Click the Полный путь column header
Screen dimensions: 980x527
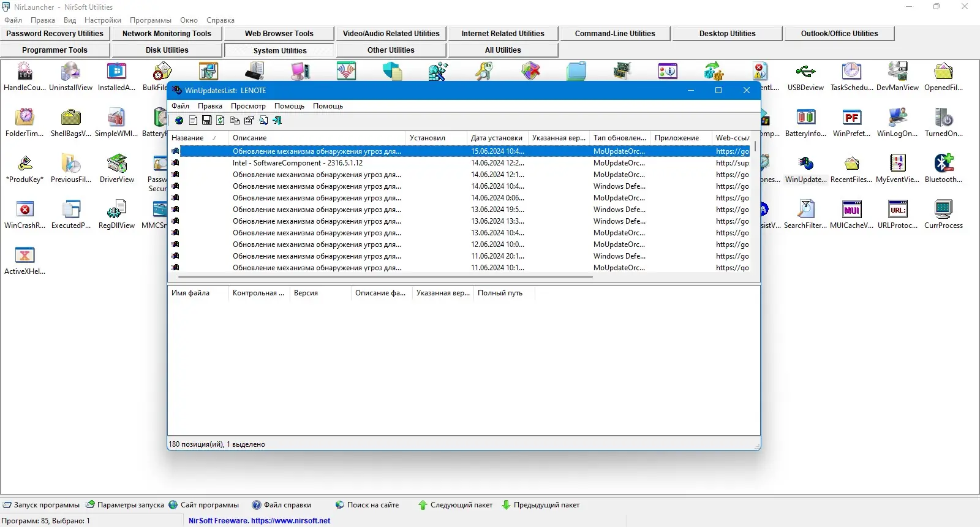[504, 293]
